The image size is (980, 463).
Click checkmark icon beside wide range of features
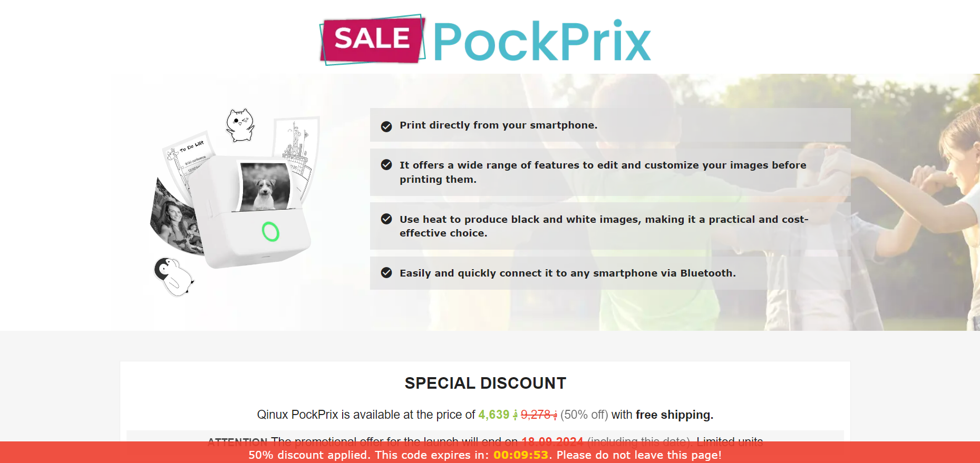pyautogui.click(x=386, y=165)
